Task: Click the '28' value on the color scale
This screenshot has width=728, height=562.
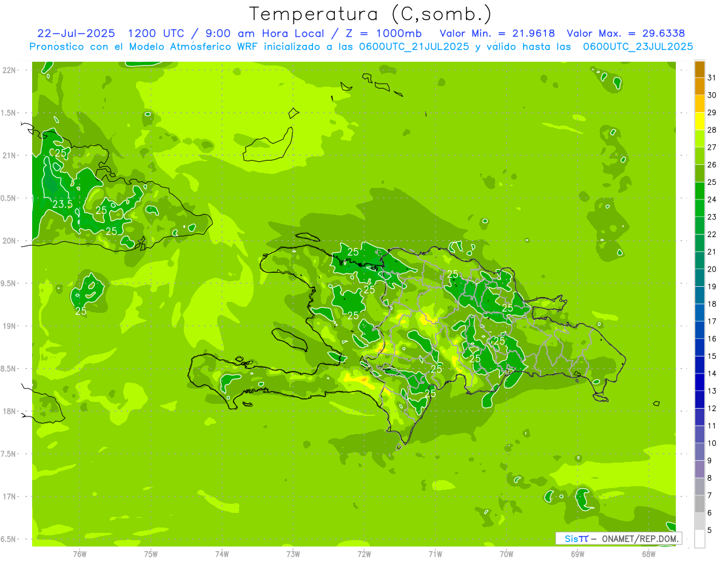Action: (712, 130)
